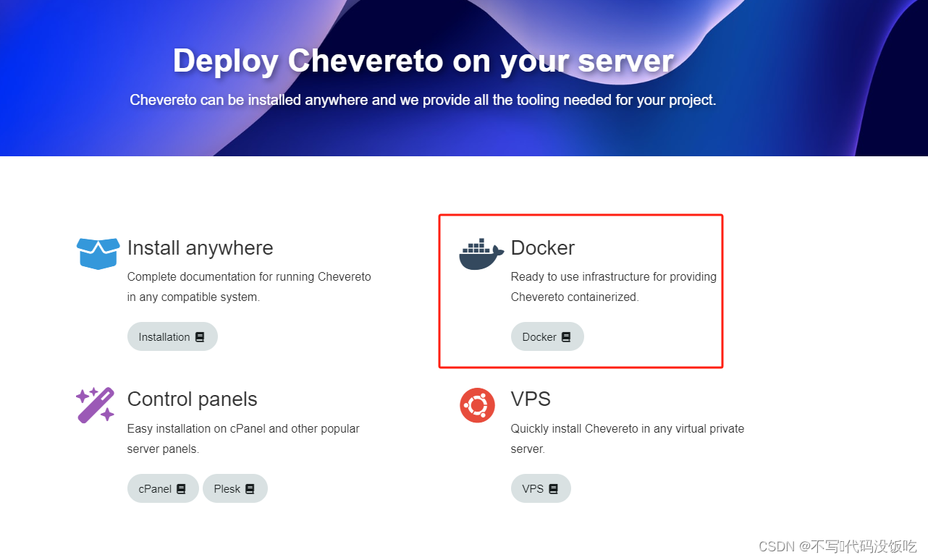Open the Plesk documentation button

pos(235,488)
